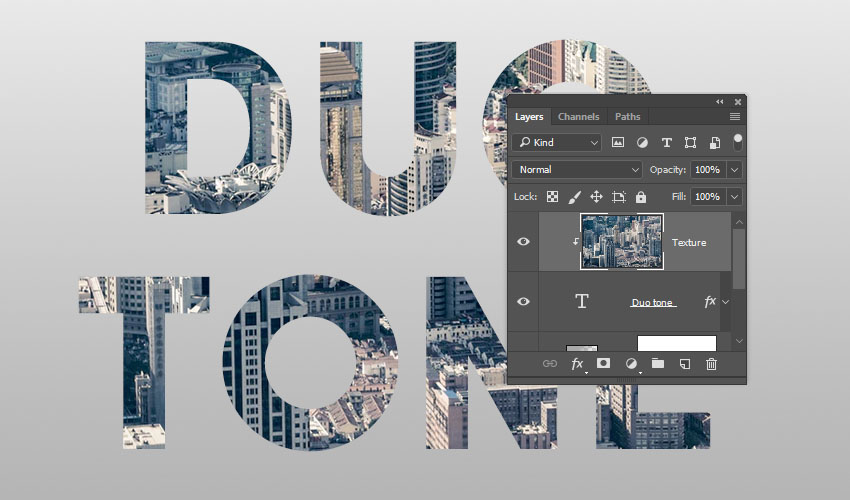
Task: Hide the Texture layer
Action: pos(523,242)
